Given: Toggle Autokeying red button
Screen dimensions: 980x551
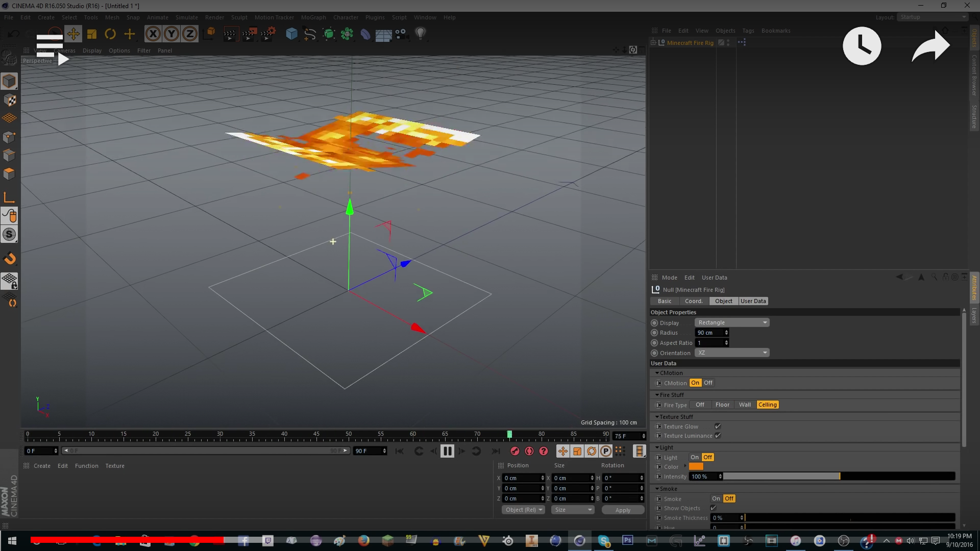Looking at the screenshot, I should pyautogui.click(x=529, y=451).
